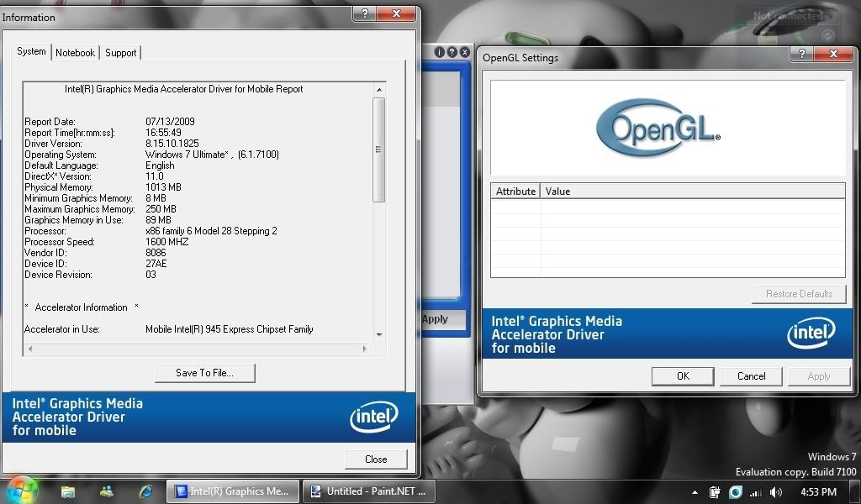
Task: Click the Minimum Graphics Memory value 8 MB
Action: pyautogui.click(x=156, y=198)
